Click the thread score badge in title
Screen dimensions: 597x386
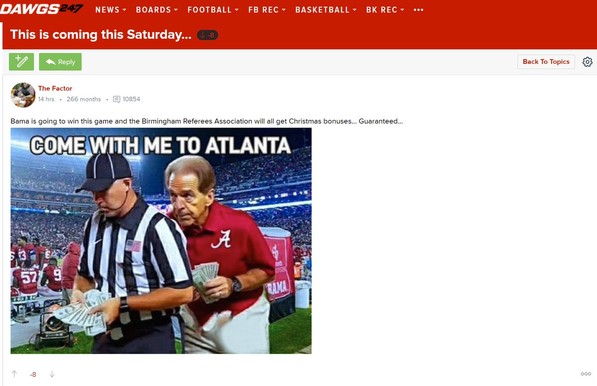208,35
